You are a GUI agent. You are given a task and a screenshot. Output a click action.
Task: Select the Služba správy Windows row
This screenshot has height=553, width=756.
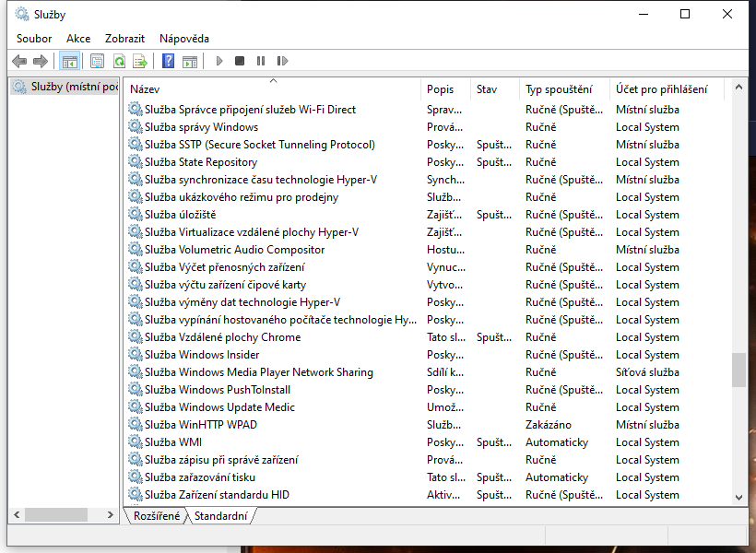[x=424, y=127]
